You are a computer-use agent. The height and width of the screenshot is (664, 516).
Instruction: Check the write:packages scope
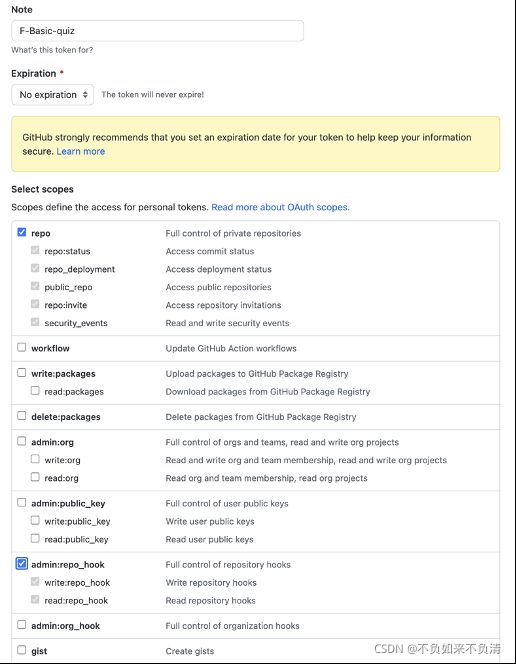click(x=22, y=373)
